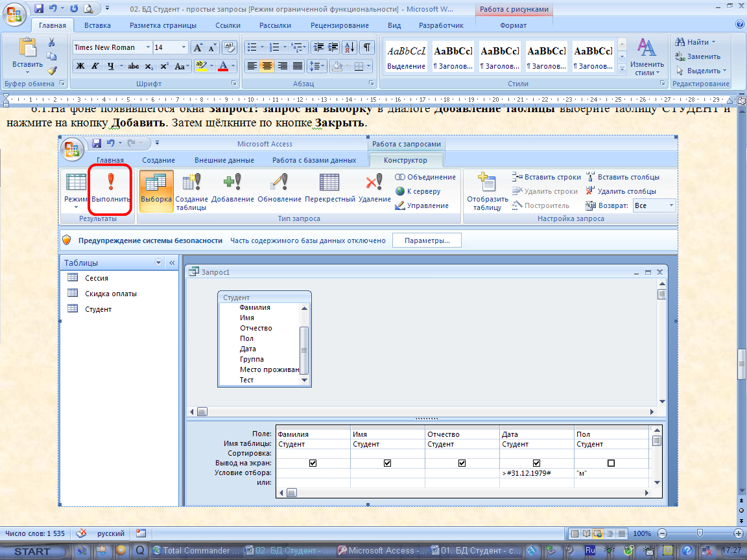Open the Times New Roman font dropdown
The width and height of the screenshot is (747, 560).
[148, 47]
